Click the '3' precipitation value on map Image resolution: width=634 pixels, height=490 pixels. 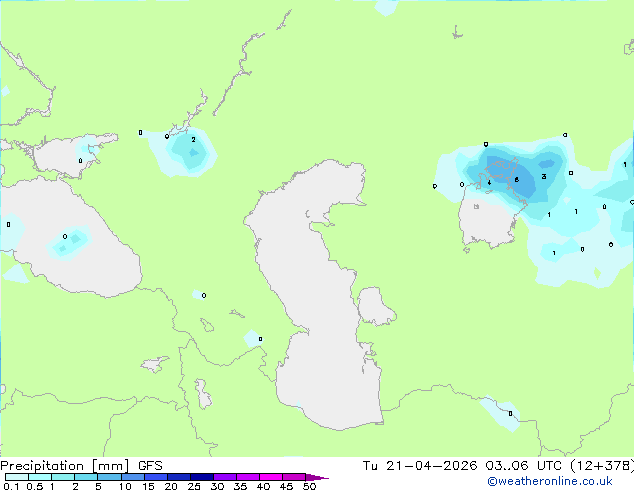[x=544, y=177]
